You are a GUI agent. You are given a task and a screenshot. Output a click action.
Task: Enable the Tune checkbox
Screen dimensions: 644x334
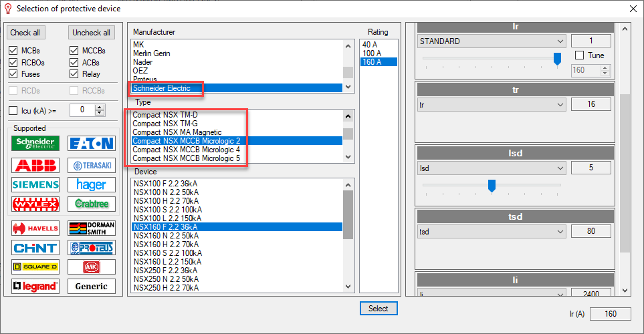[x=580, y=55]
